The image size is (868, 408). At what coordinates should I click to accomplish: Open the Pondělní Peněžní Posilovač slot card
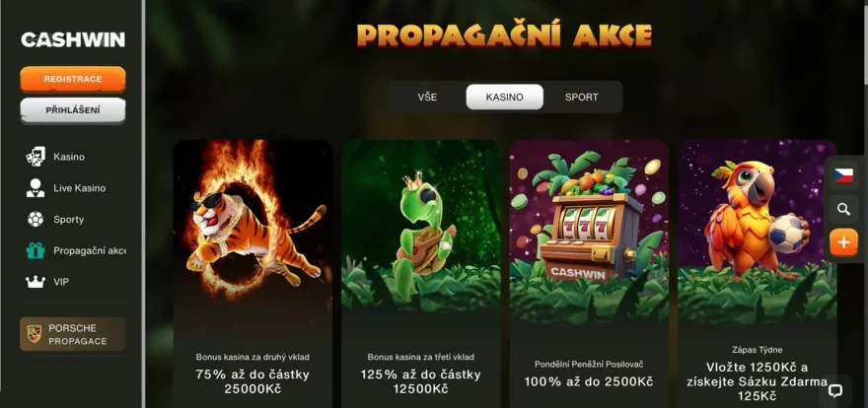coord(589,274)
